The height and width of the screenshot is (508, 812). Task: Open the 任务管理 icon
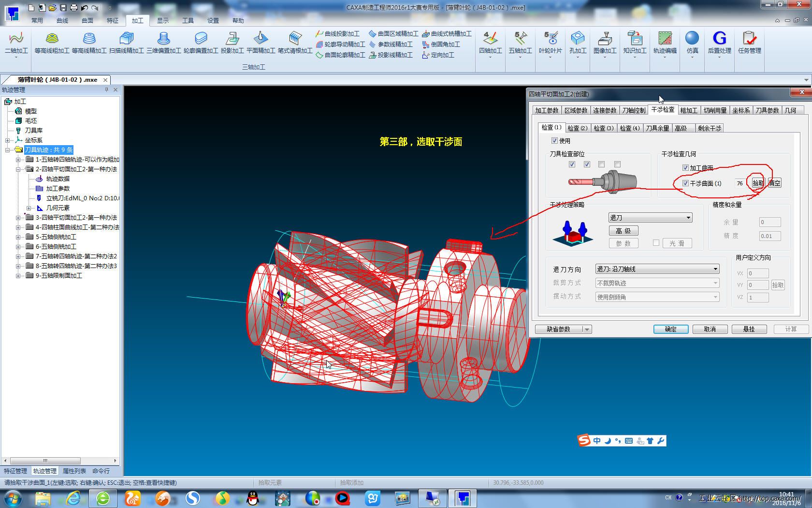coord(749,39)
